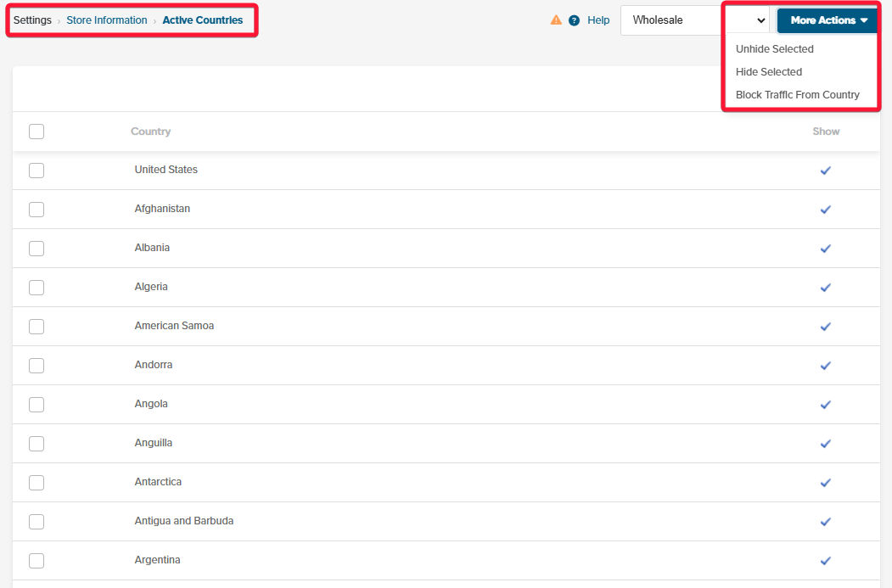This screenshot has height=588, width=892.
Task: Select the Algeria row checkbox
Action: pos(36,287)
